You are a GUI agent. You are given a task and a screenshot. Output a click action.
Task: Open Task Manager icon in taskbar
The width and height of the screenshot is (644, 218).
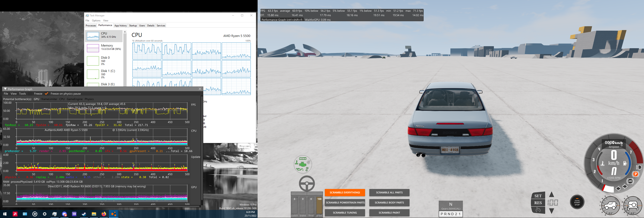pos(55,214)
